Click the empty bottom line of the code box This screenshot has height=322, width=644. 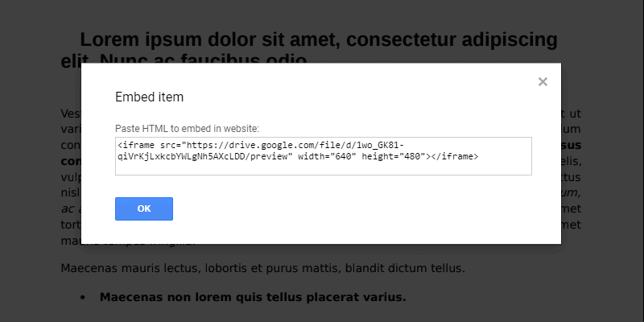point(324,168)
